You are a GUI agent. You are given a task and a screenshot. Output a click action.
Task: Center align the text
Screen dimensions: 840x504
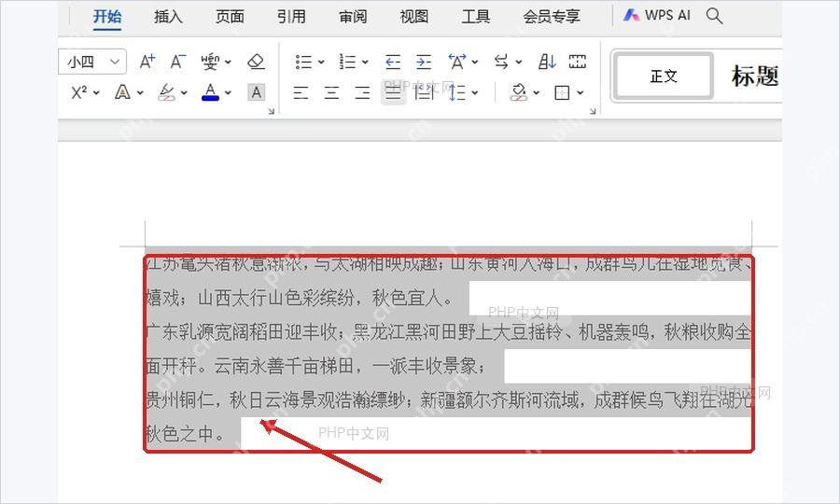click(x=331, y=92)
